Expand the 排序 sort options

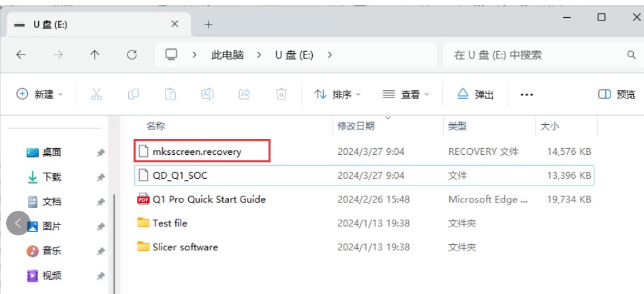pyautogui.click(x=338, y=94)
